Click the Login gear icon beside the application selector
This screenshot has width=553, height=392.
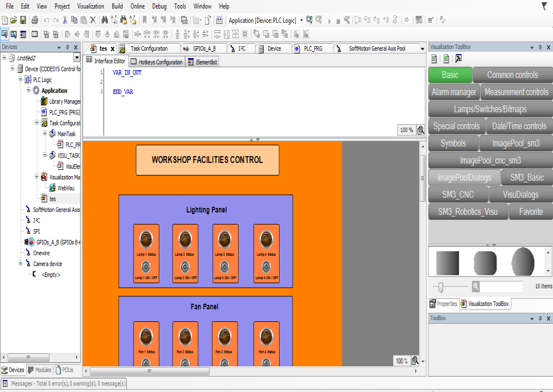[x=309, y=20]
